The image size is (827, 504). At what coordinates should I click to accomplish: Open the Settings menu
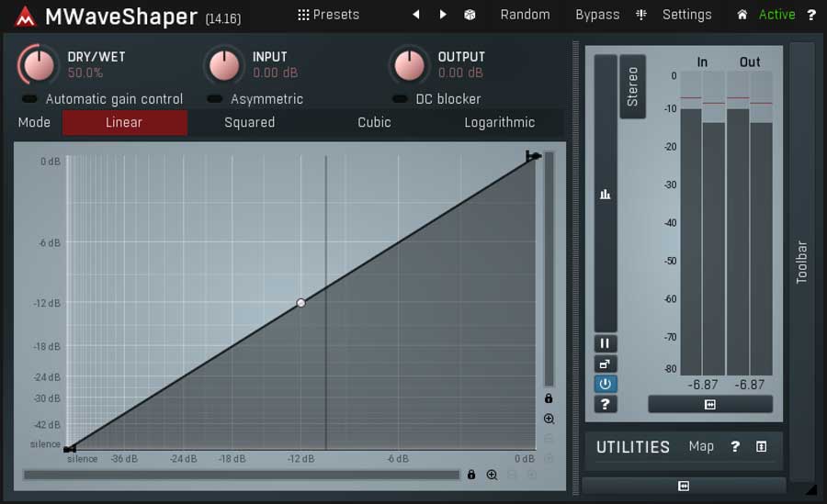(x=686, y=15)
